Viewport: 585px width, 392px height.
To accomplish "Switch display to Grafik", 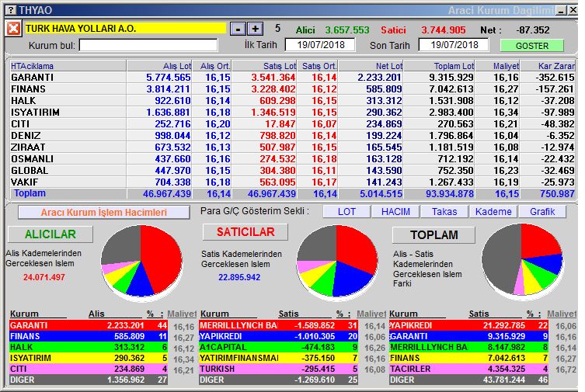I will point(542,212).
